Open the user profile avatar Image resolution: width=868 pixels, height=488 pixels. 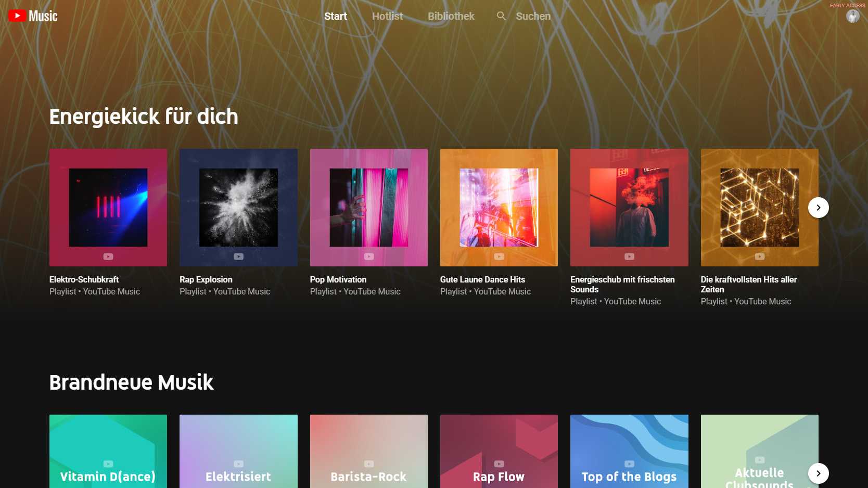pos(852,17)
